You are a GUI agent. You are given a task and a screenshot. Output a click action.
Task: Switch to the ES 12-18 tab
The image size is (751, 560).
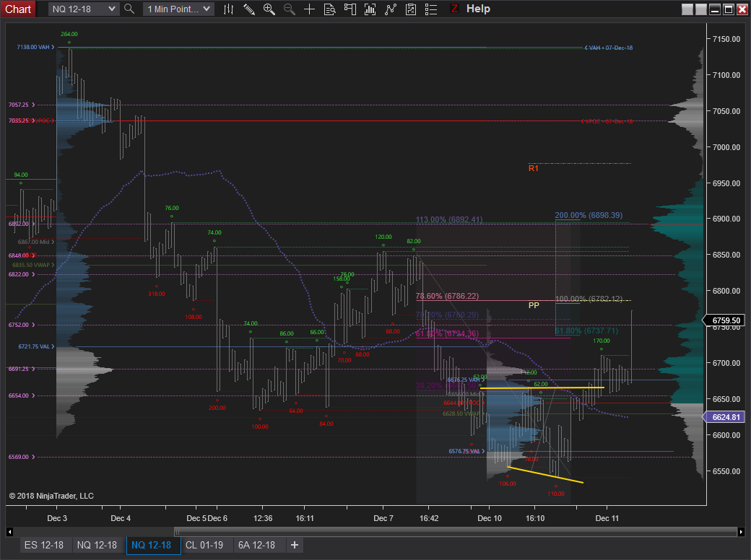44,545
